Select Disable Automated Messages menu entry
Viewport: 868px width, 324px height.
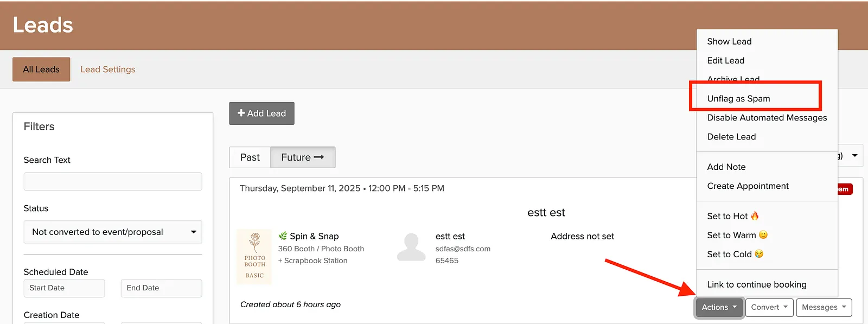(x=767, y=118)
